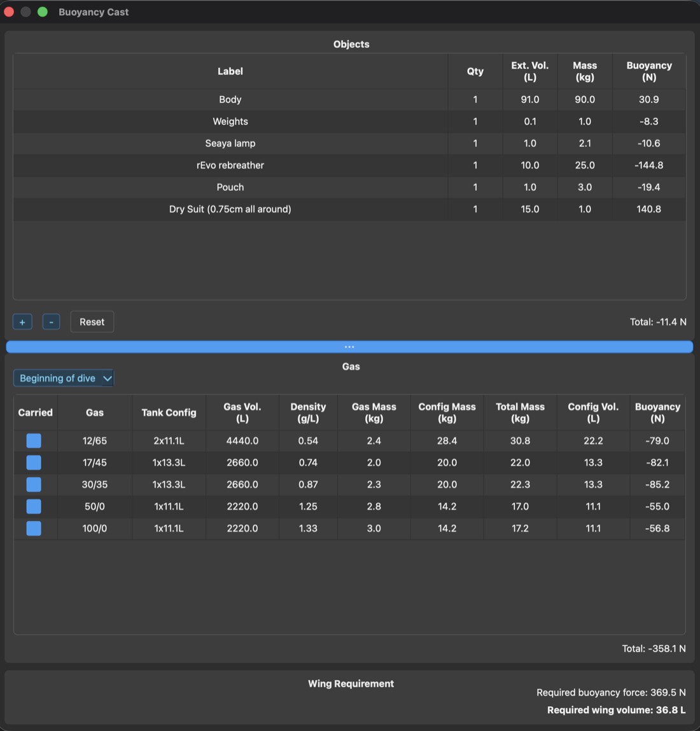
Task: Select the Seaya lamp row label
Action: pos(230,143)
